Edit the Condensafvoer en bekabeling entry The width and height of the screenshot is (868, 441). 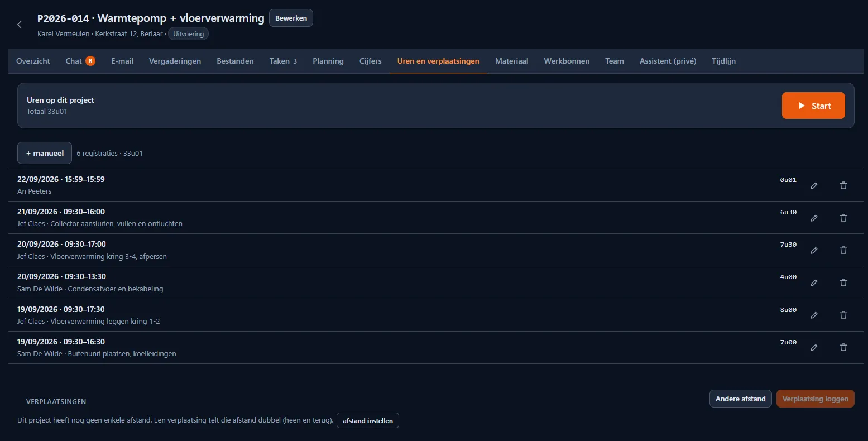[814, 282]
